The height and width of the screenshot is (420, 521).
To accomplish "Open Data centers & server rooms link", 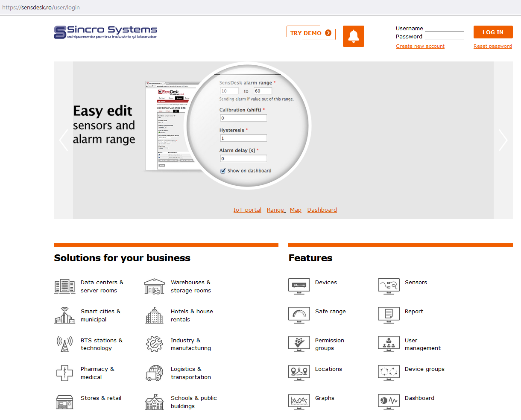I will [x=102, y=286].
